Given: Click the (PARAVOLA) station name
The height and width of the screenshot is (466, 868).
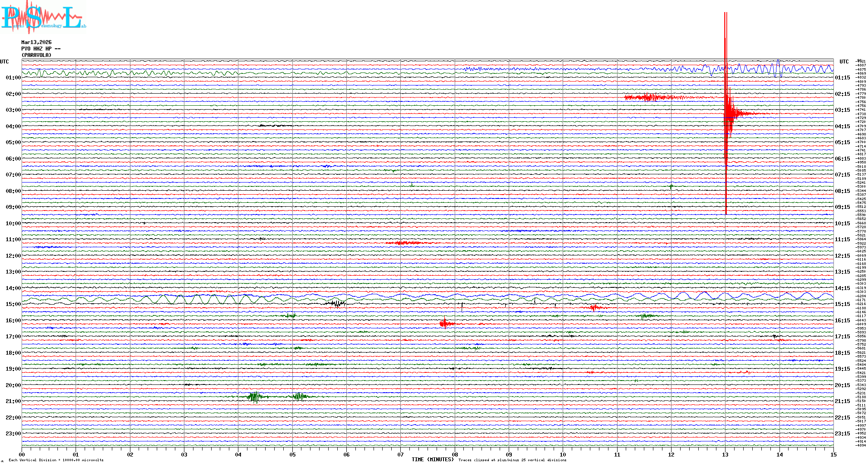Looking at the screenshot, I should [36, 55].
